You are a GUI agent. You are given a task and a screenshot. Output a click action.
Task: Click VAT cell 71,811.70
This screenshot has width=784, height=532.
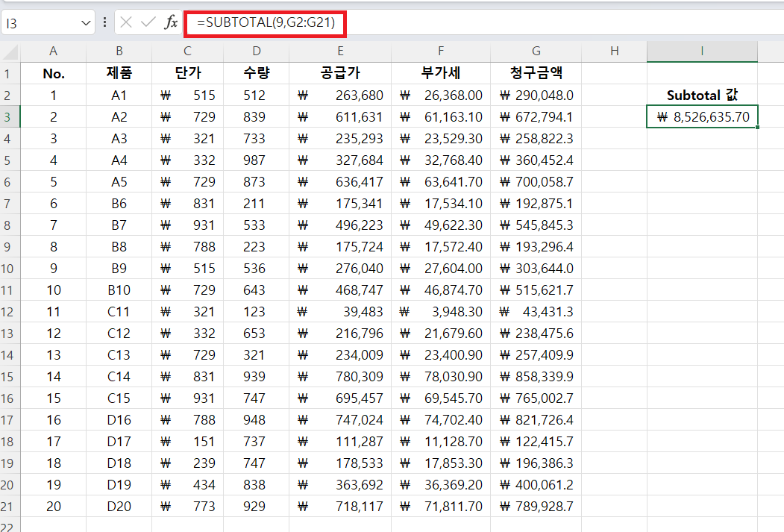441,507
